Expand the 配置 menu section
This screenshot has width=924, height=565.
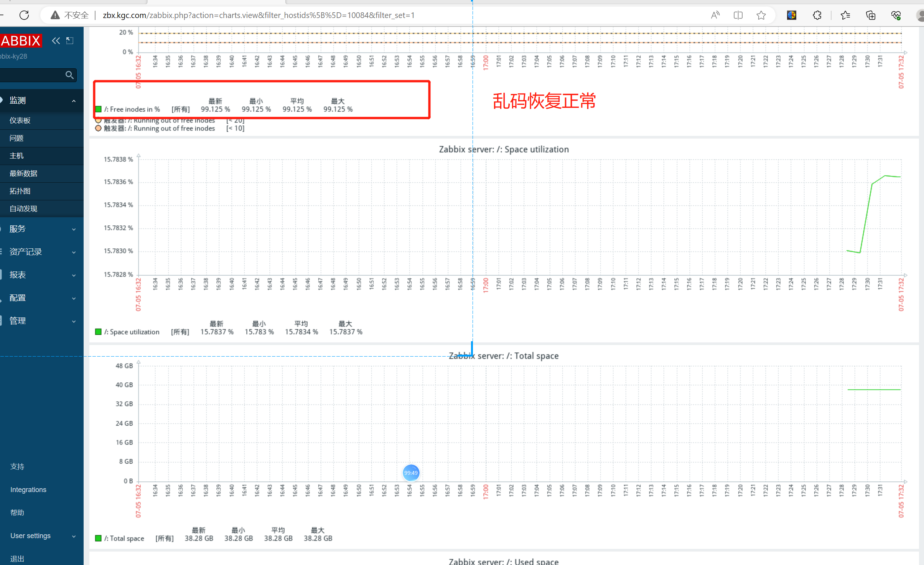[x=42, y=298]
